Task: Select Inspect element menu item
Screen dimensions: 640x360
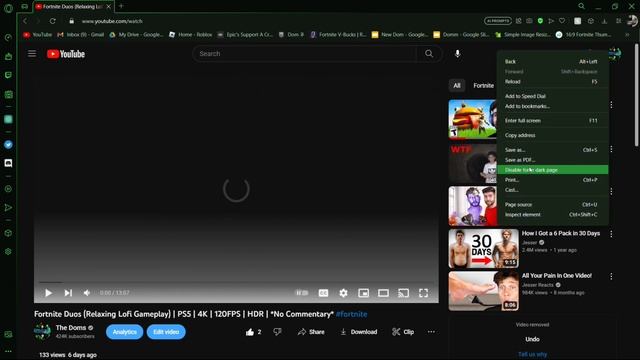Action: pos(553,215)
